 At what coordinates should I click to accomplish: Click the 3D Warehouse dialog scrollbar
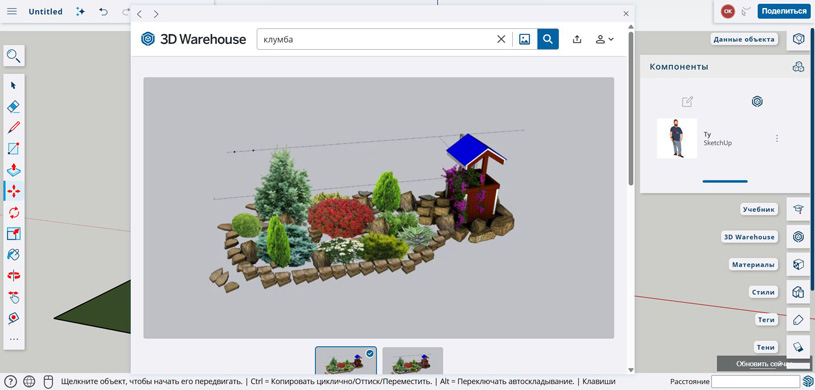631,108
